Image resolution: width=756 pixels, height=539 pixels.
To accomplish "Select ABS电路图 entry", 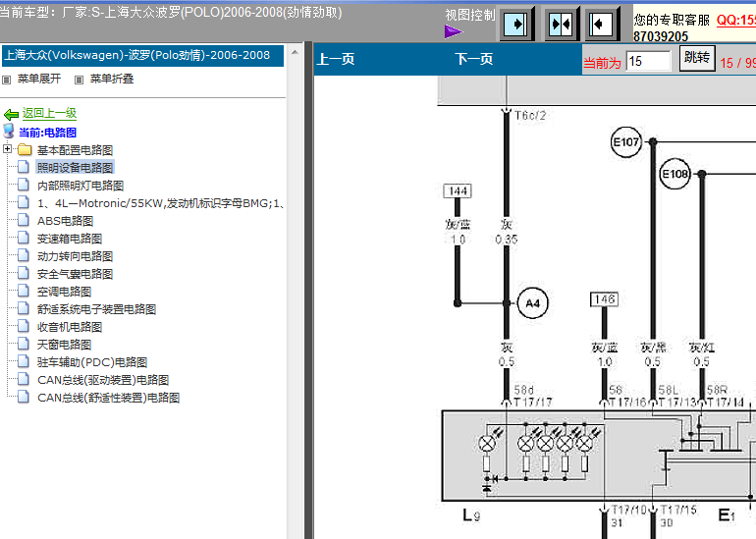I will pyautogui.click(x=65, y=221).
